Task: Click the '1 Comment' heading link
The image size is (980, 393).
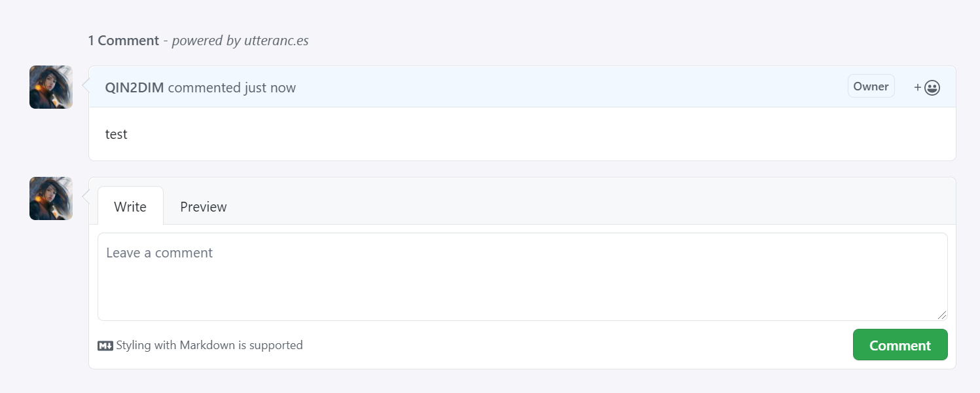Action: point(124,41)
